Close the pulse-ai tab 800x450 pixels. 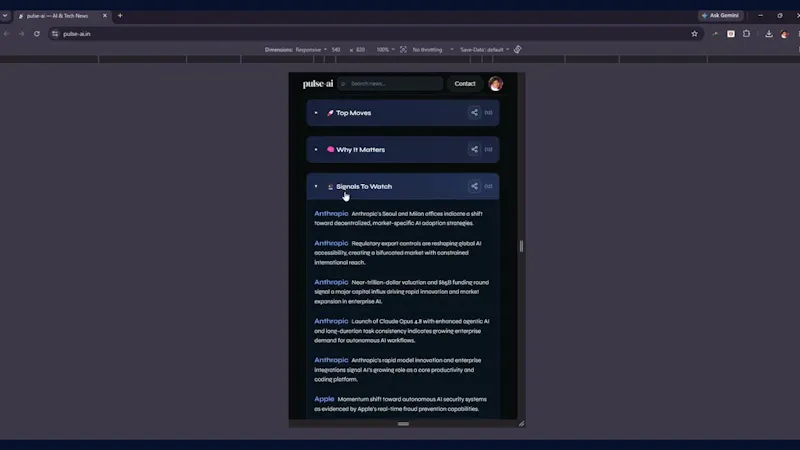coord(105,16)
